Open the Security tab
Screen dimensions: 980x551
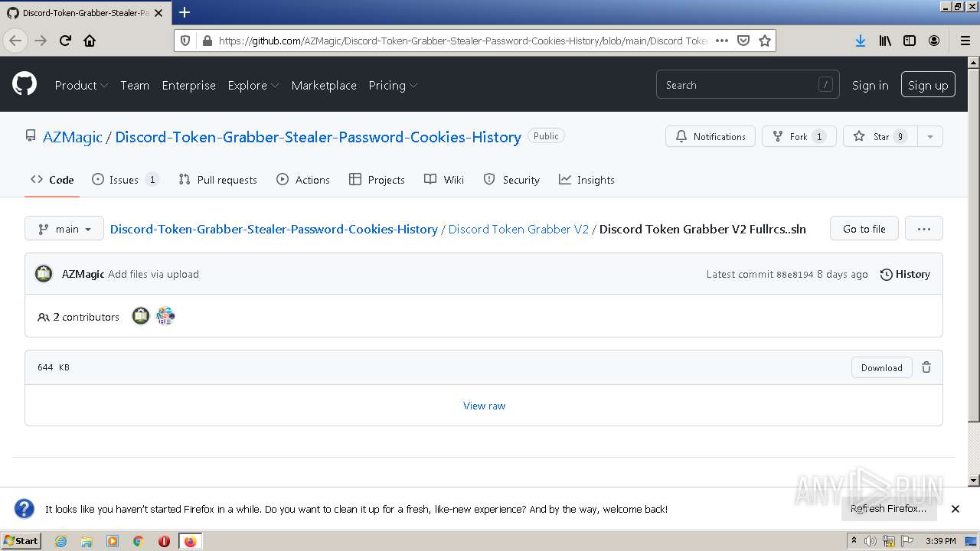pyautogui.click(x=511, y=180)
